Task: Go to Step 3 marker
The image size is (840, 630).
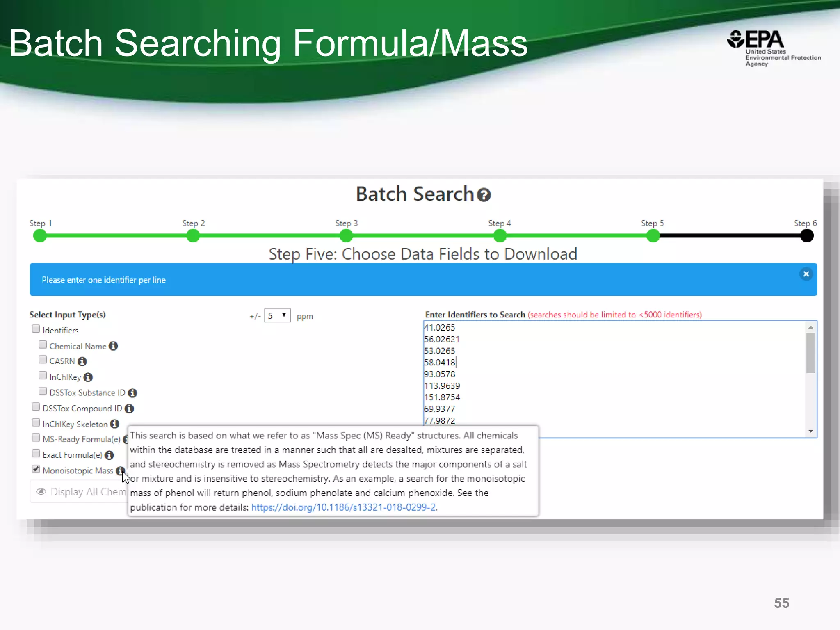Action: coord(346,235)
